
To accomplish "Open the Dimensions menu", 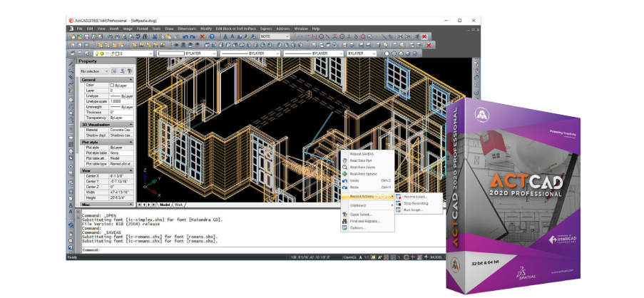I will 187,29.
